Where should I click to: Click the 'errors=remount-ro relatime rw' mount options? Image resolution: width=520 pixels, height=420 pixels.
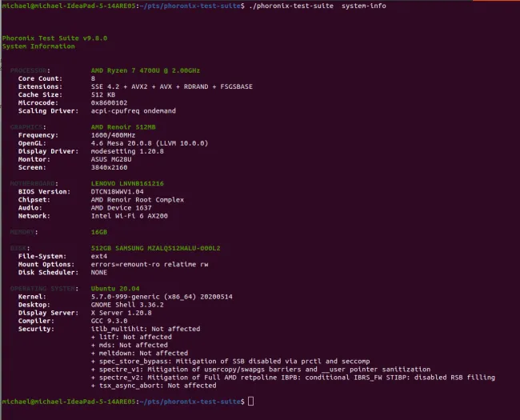pos(147,266)
